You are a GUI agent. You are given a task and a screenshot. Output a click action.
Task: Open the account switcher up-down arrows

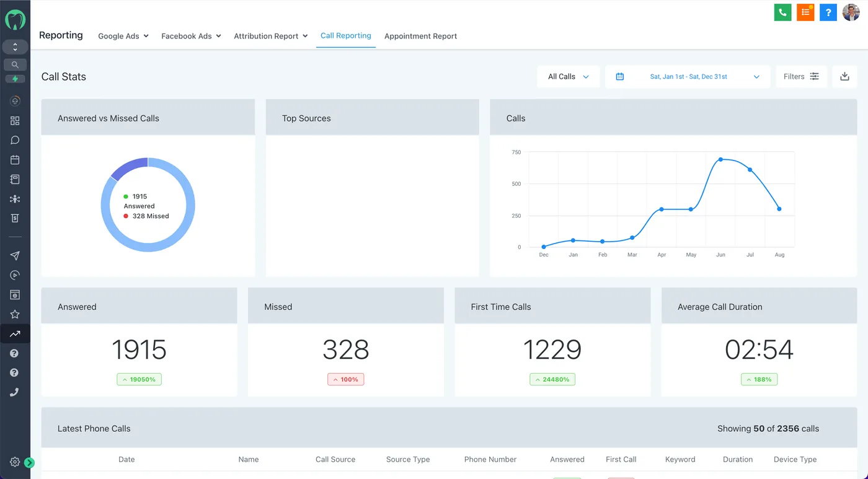15,47
